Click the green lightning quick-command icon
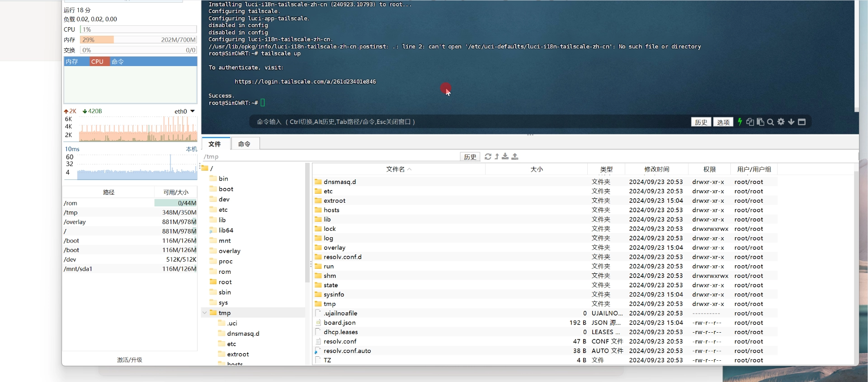This screenshot has width=868, height=382. [x=740, y=122]
